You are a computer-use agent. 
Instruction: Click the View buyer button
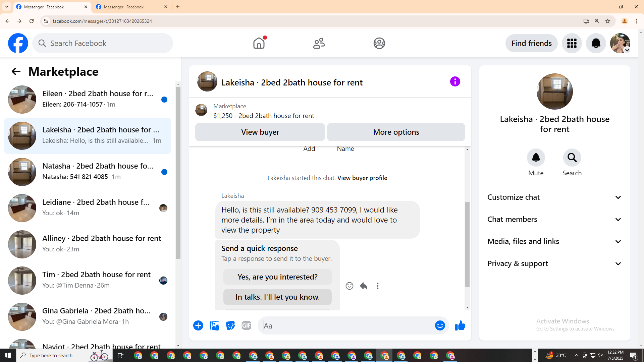(260, 132)
